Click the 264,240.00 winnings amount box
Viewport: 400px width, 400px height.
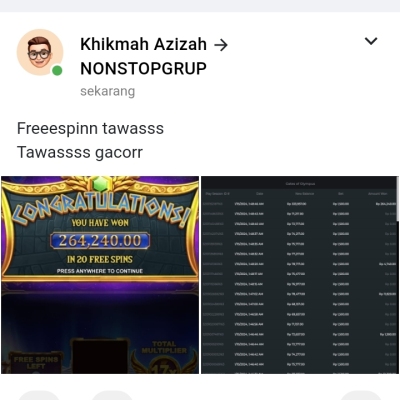(x=100, y=241)
